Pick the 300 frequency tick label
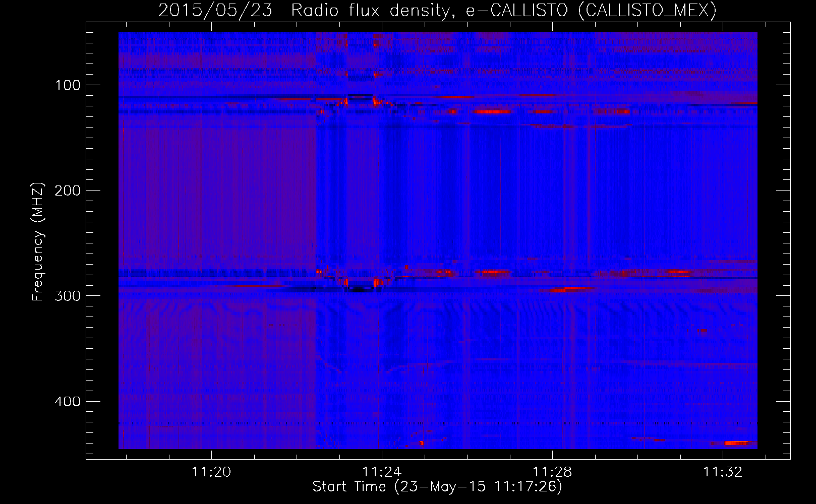Viewport: 816px width, 504px height. tap(68, 295)
